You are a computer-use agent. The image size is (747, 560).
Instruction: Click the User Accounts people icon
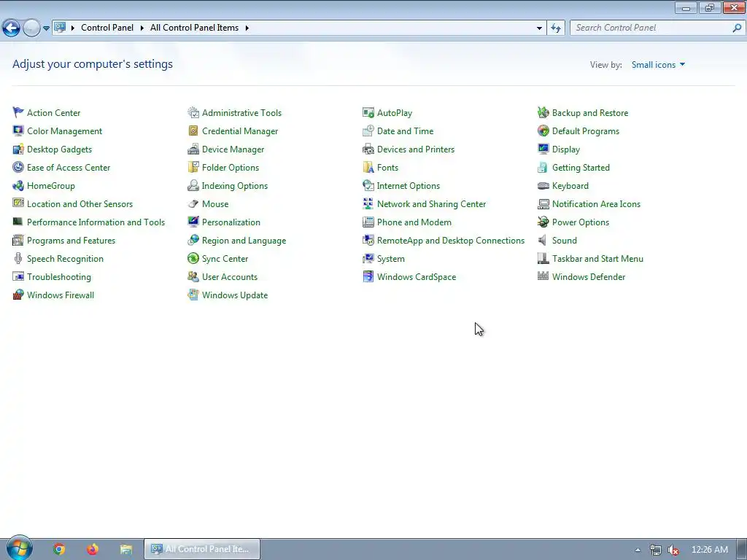[x=193, y=276]
